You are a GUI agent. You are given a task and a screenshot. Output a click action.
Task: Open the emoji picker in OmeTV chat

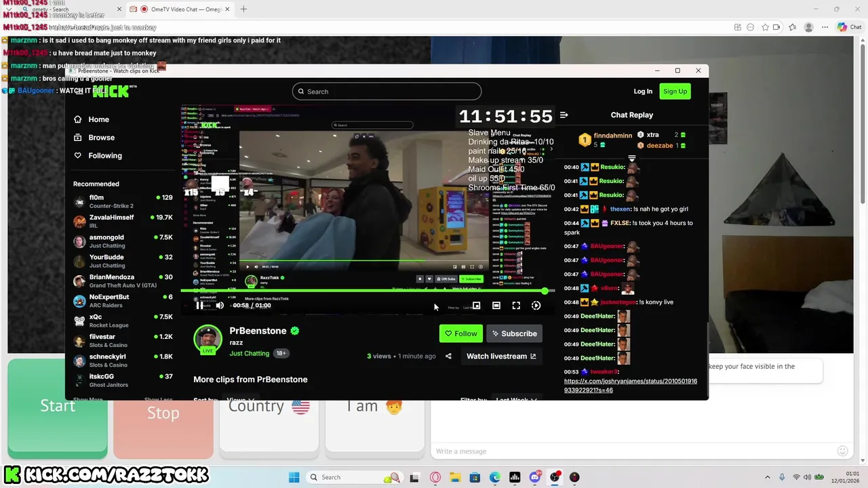click(843, 451)
